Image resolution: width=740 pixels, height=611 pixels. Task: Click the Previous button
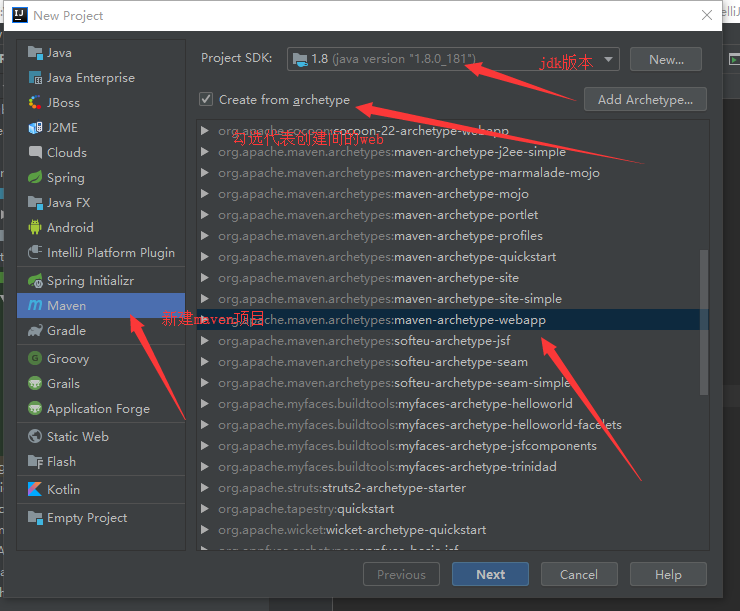click(401, 574)
